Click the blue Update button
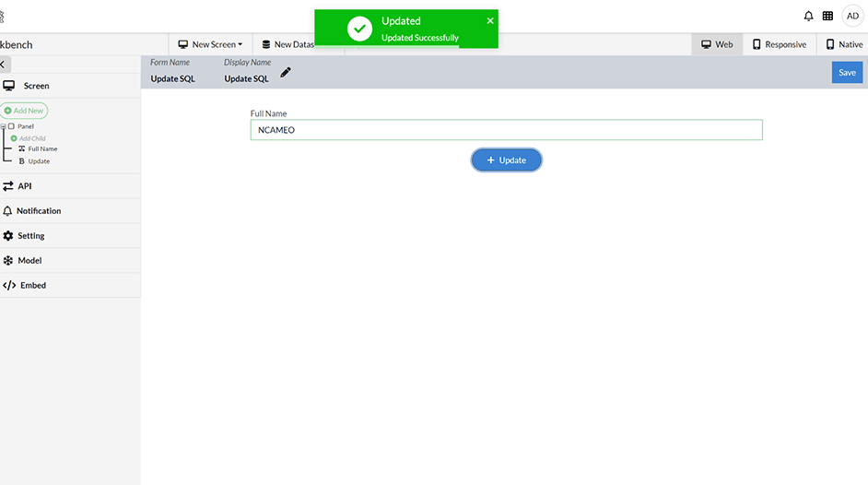The image size is (868, 485). click(x=506, y=160)
